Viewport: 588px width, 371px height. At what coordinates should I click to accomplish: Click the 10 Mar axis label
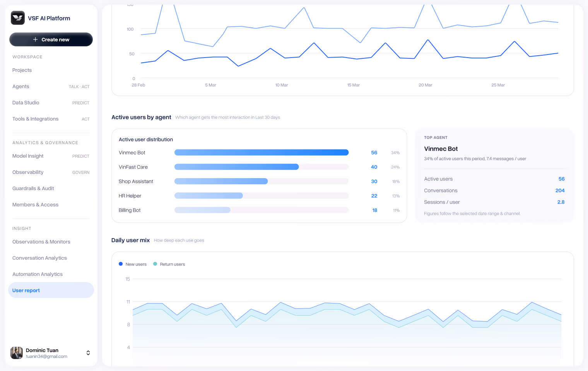[x=282, y=85]
